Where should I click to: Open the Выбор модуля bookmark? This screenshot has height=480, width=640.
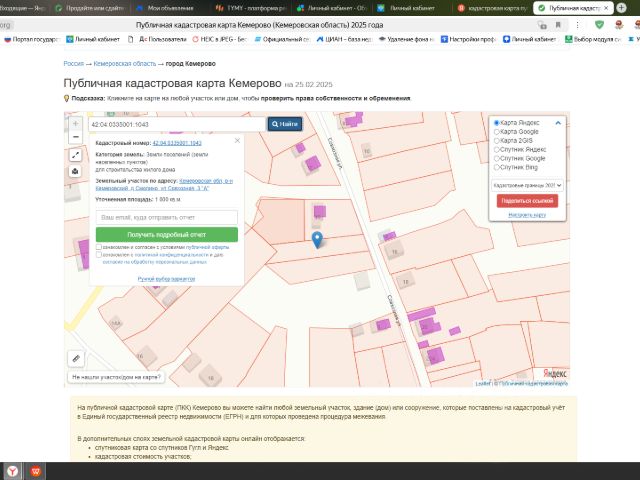pos(593,39)
